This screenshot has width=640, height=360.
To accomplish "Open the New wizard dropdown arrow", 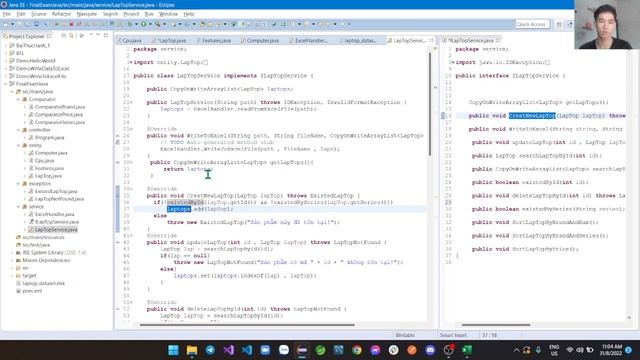I will point(12,24).
